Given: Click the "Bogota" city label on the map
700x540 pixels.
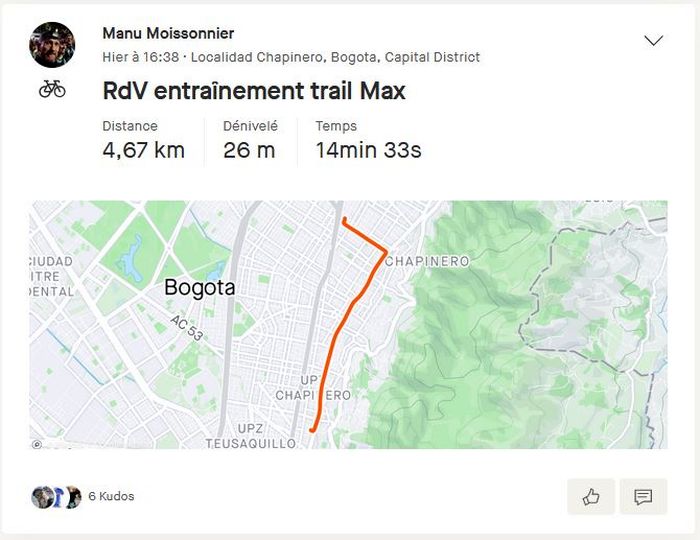Looking at the screenshot, I should (x=199, y=288).
